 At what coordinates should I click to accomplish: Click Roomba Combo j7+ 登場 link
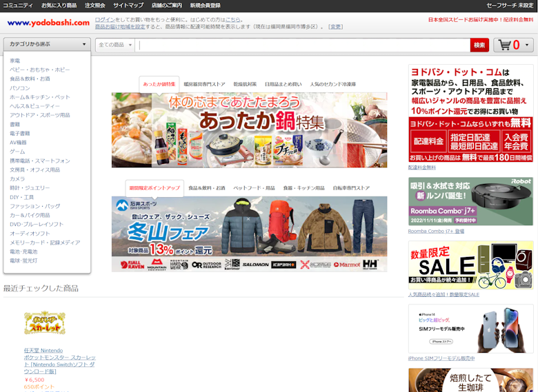point(436,231)
